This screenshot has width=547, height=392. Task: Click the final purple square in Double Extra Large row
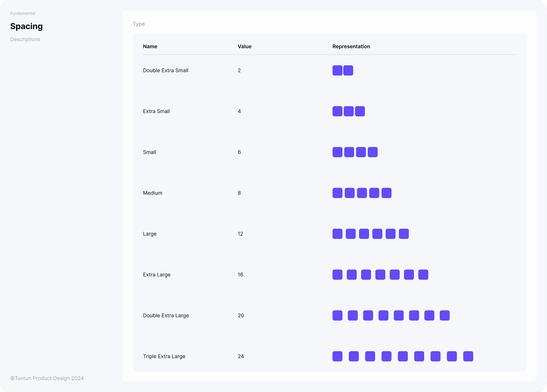point(445,315)
